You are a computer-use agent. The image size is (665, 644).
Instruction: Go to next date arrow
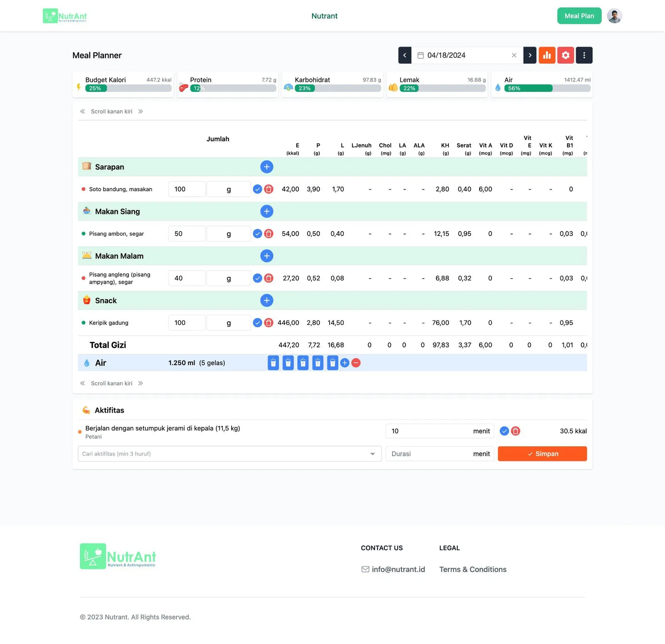tap(530, 55)
